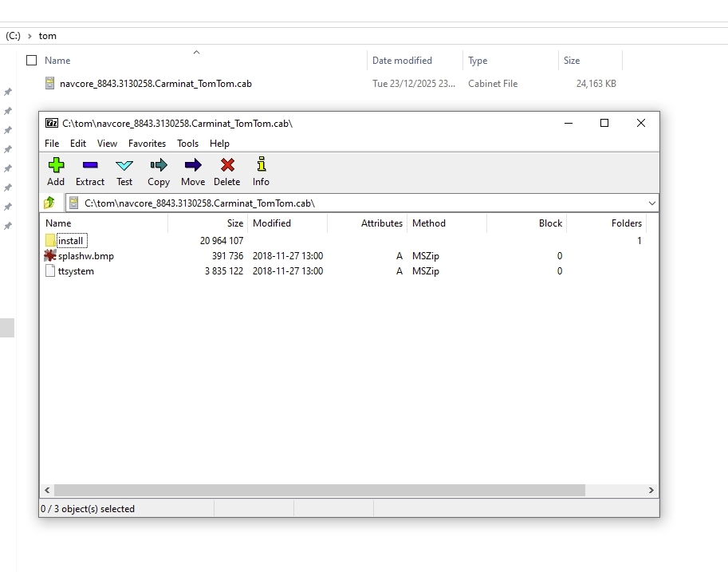Screen dimensions: 728x572
Task: Click the archive icon in the address bar
Action: [73, 203]
